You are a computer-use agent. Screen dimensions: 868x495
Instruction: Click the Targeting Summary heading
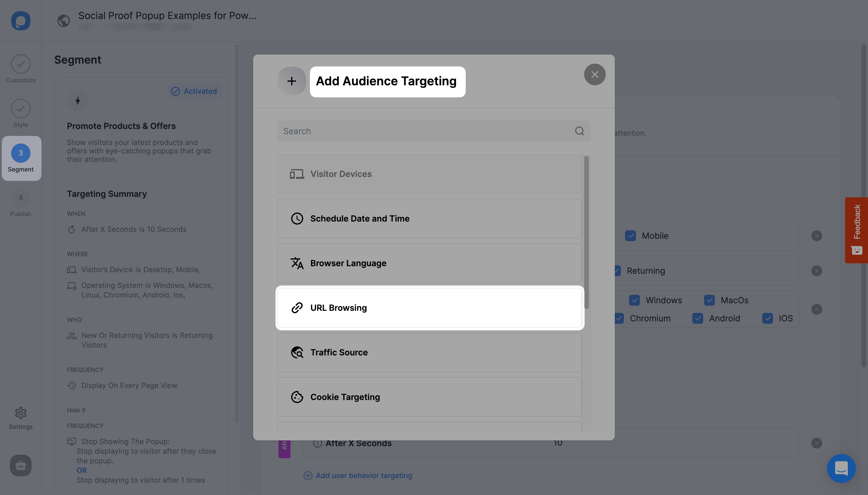tap(107, 194)
